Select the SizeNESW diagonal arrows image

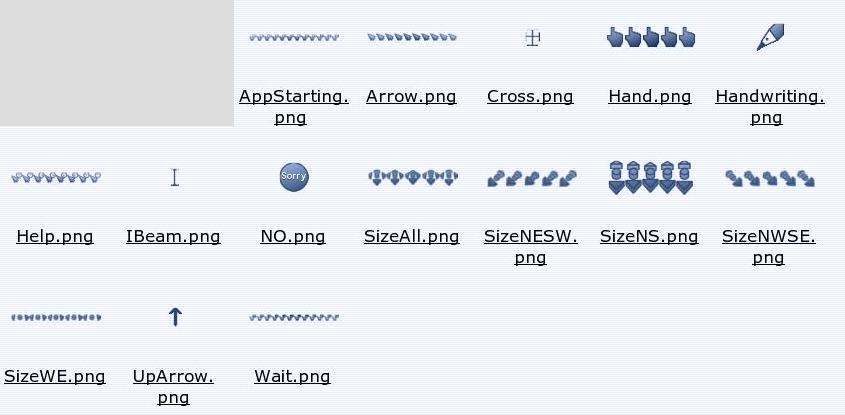tap(532, 178)
